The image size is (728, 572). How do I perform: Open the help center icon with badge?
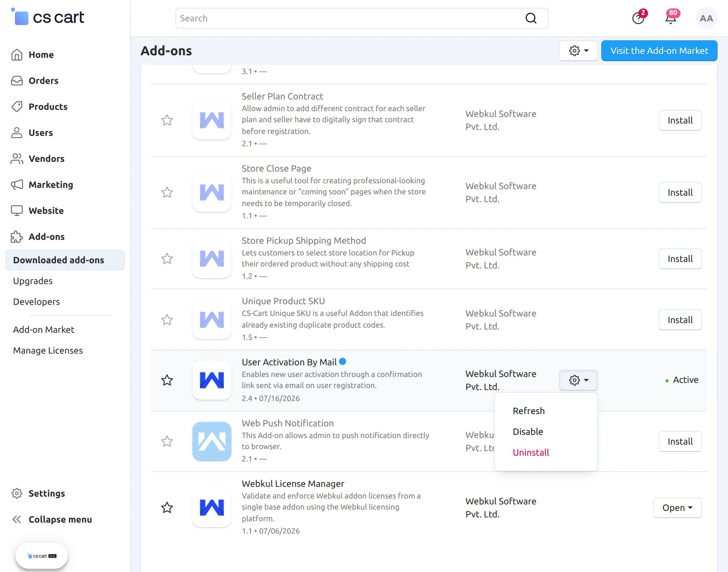tap(638, 18)
